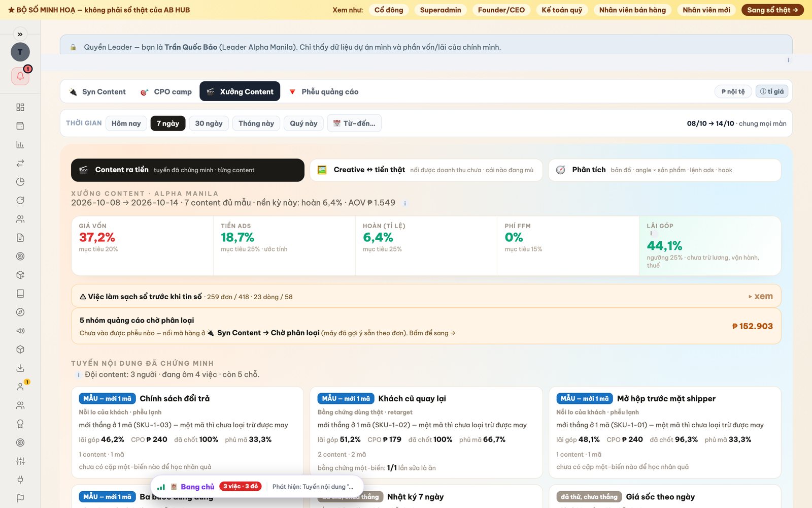Open the megaphone speaker icon in sidebar
The height and width of the screenshot is (508, 812).
[x=20, y=331]
